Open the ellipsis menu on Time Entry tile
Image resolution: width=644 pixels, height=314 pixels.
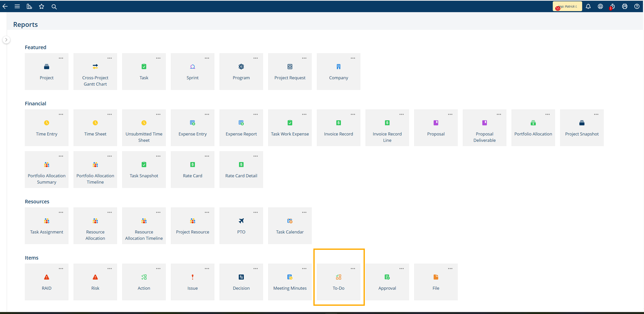[x=61, y=114]
